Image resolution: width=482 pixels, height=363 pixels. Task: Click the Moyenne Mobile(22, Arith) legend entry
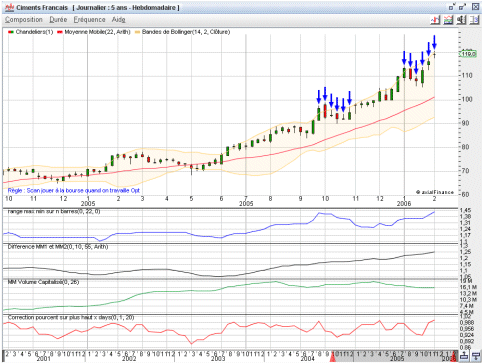(x=94, y=32)
